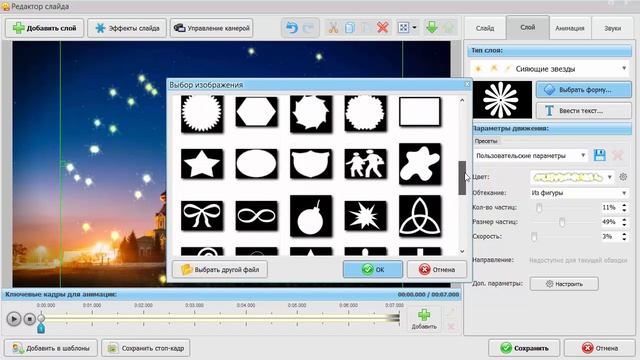
Task: Click bottom-right 'Отмена' editor button
Action: coord(600,348)
